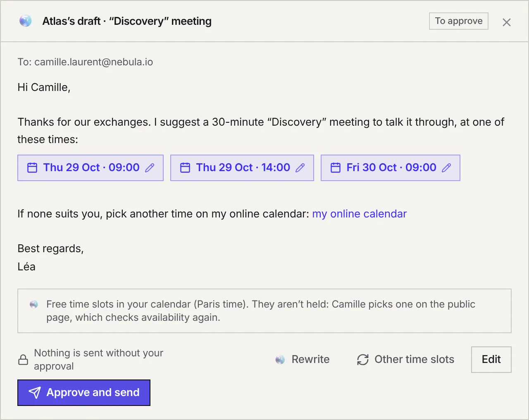Viewport: 529px width, 420px height.
Task: Click the Rewrite button
Action: pos(303,359)
